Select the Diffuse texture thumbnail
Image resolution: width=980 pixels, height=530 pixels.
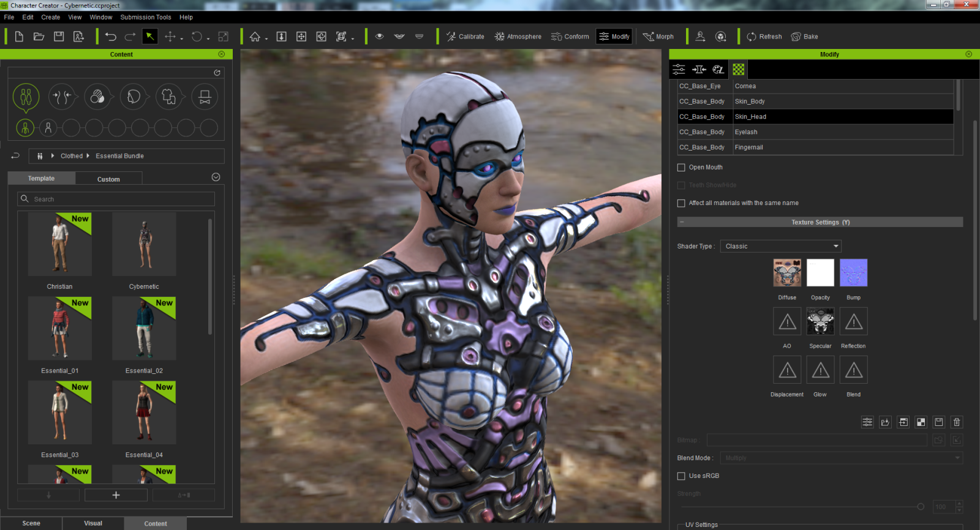tap(787, 273)
